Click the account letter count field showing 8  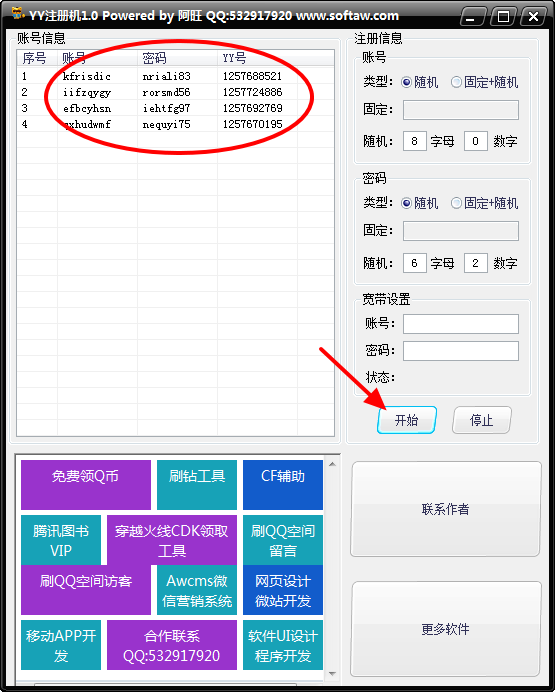pyautogui.click(x=415, y=141)
